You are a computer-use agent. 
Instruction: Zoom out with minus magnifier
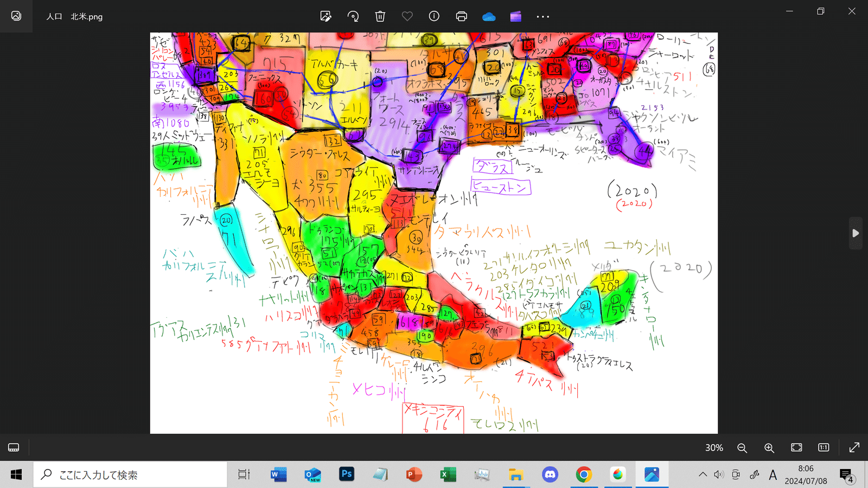pos(742,448)
